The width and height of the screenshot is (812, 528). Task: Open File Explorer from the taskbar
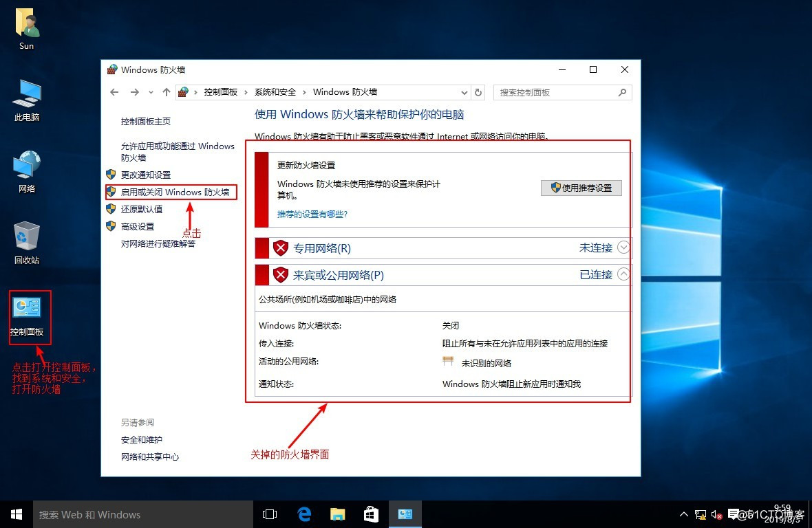[338, 514]
